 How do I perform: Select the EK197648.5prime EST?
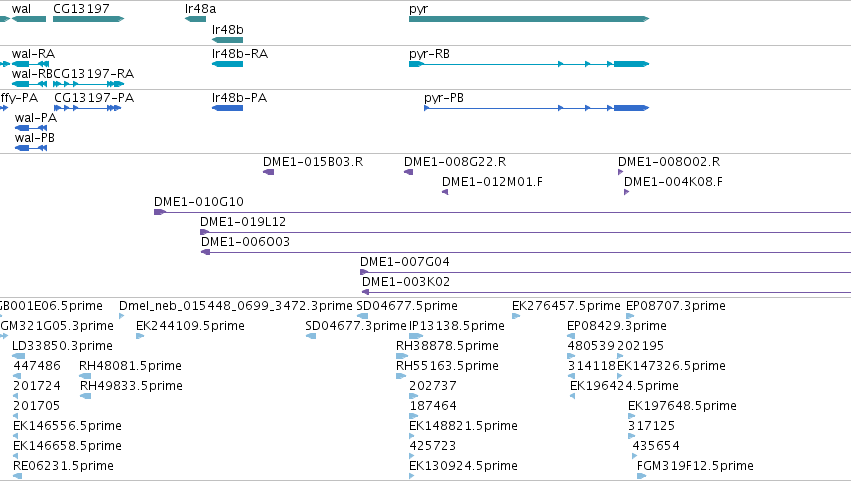click(x=631, y=416)
